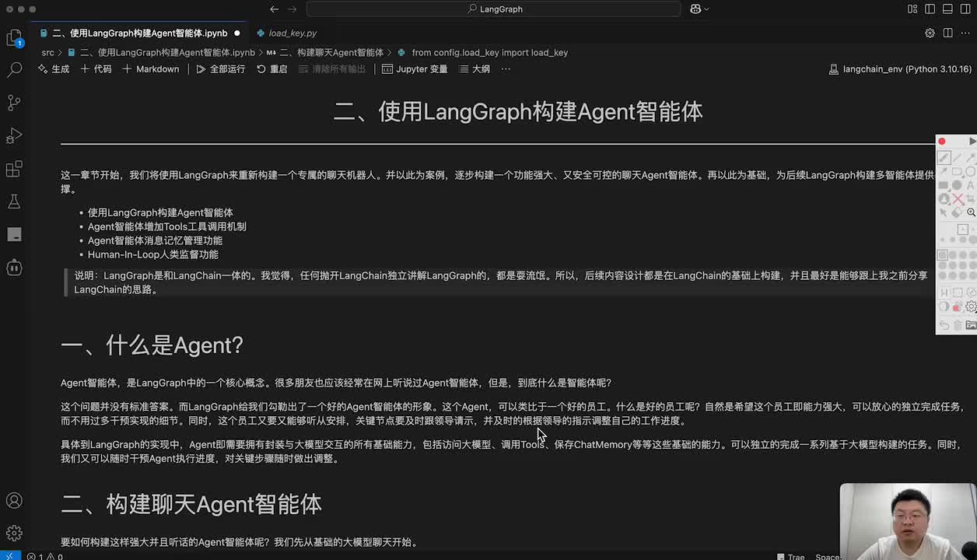This screenshot has height=560, width=977.
Task: Open the AI robot assistant view
Action: click(14, 268)
